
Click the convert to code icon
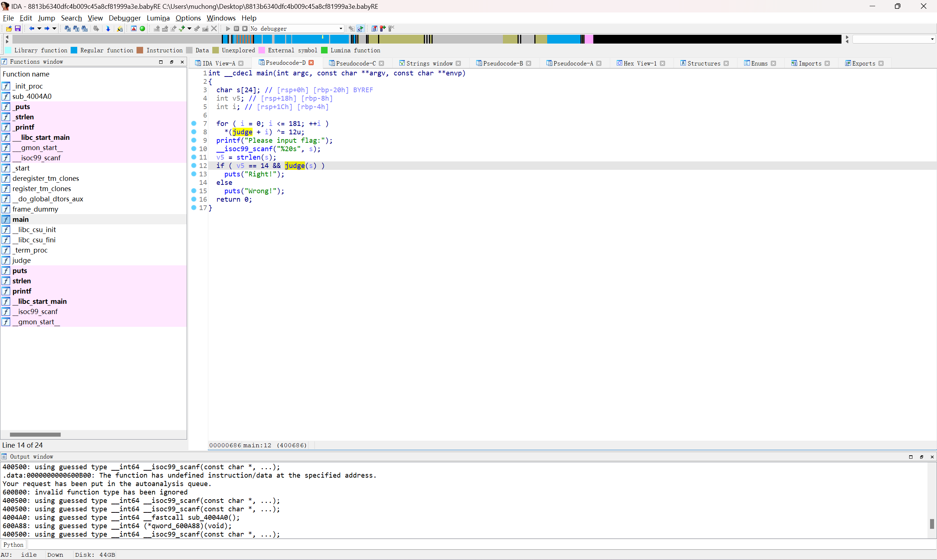157,29
